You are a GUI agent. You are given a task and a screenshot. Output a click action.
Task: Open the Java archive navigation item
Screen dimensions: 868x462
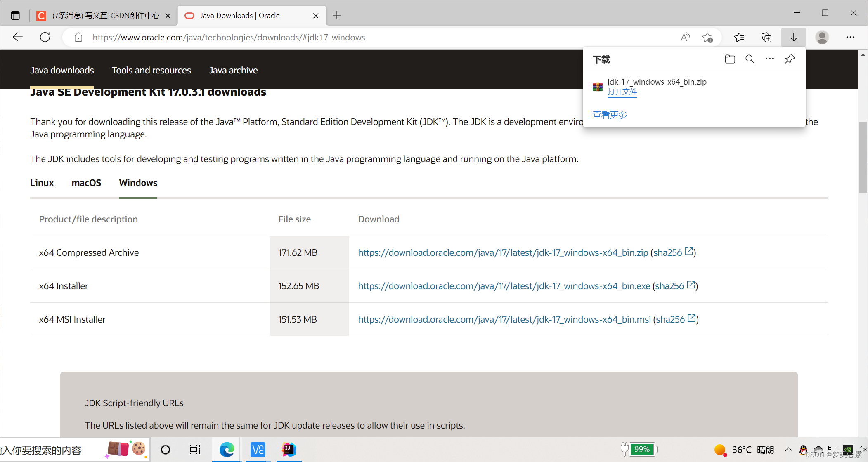coord(233,70)
